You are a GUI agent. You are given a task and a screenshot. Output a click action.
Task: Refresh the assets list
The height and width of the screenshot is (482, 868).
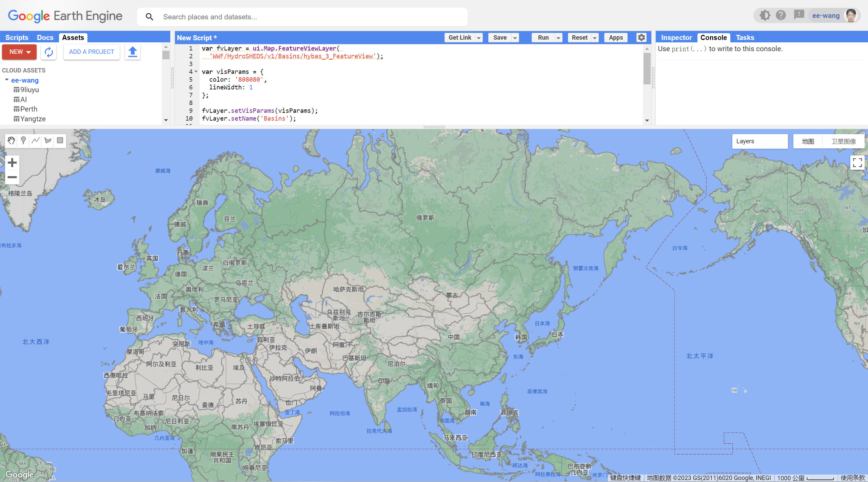(x=49, y=52)
